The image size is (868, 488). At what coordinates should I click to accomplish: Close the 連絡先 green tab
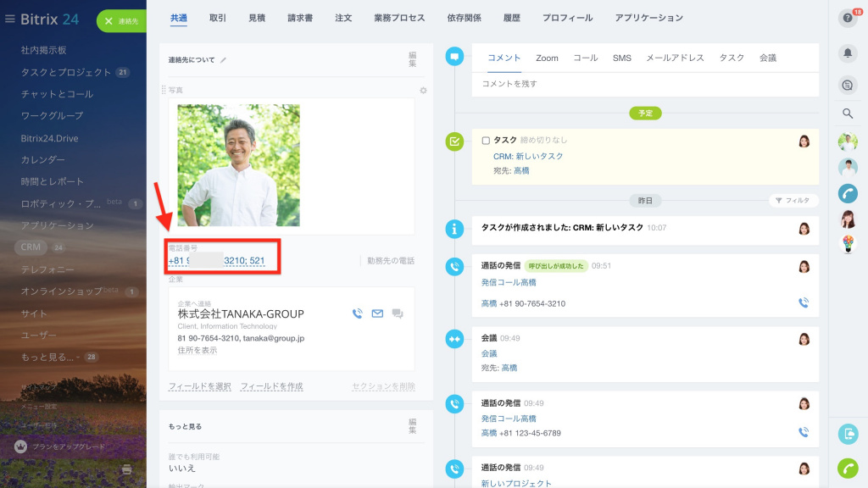(108, 21)
